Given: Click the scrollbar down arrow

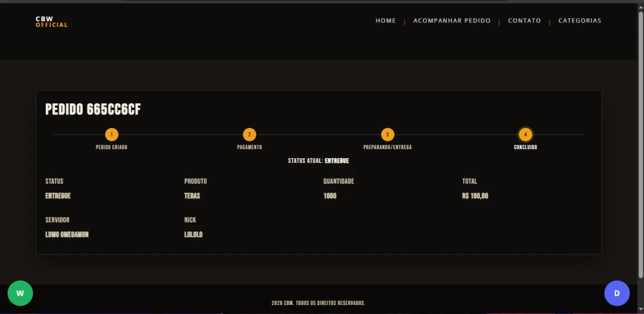Looking at the screenshot, I should click(x=641, y=308).
